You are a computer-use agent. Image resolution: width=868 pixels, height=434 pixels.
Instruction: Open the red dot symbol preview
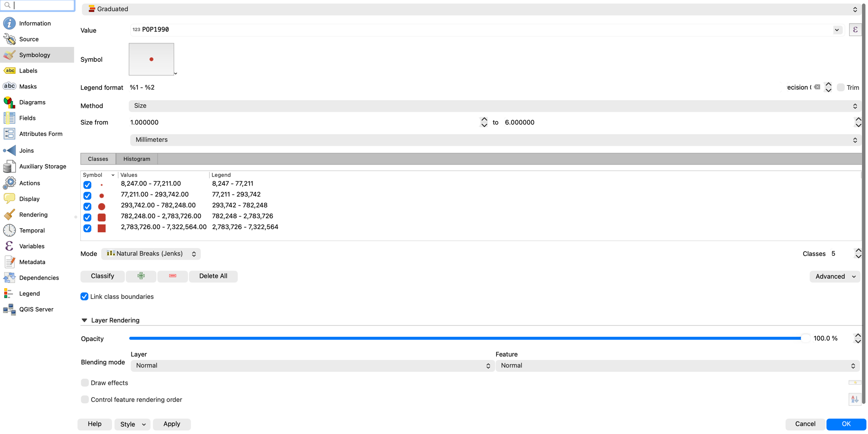point(151,59)
